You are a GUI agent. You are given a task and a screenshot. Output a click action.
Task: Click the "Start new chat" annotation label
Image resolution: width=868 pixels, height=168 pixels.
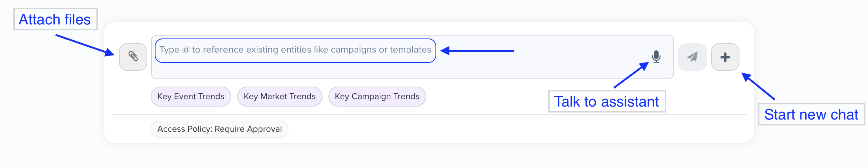(x=811, y=114)
